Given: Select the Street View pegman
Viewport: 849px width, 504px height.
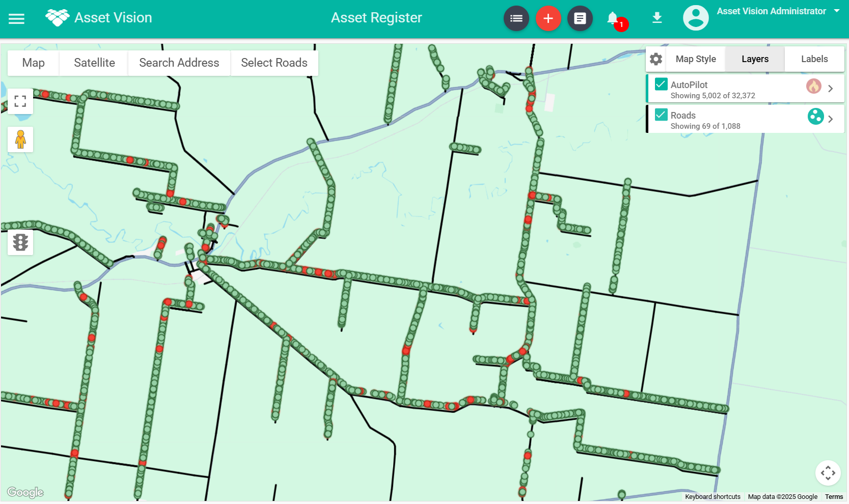Looking at the screenshot, I should coord(20,139).
